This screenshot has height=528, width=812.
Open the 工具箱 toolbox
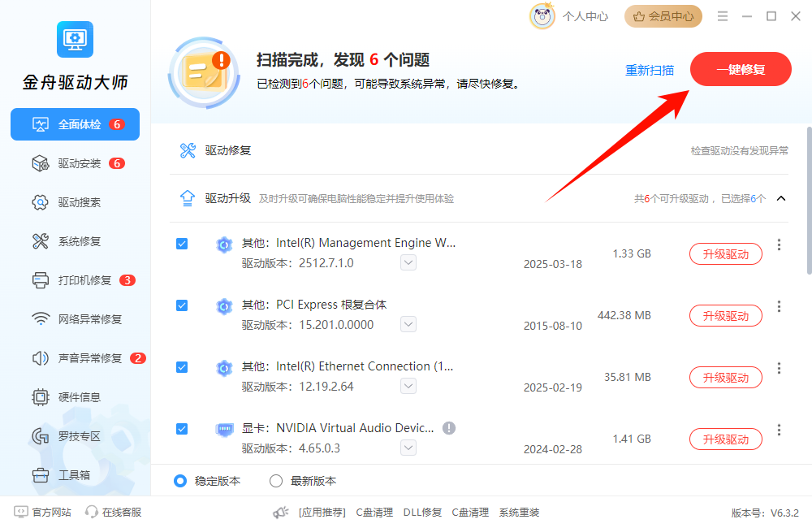[75, 475]
